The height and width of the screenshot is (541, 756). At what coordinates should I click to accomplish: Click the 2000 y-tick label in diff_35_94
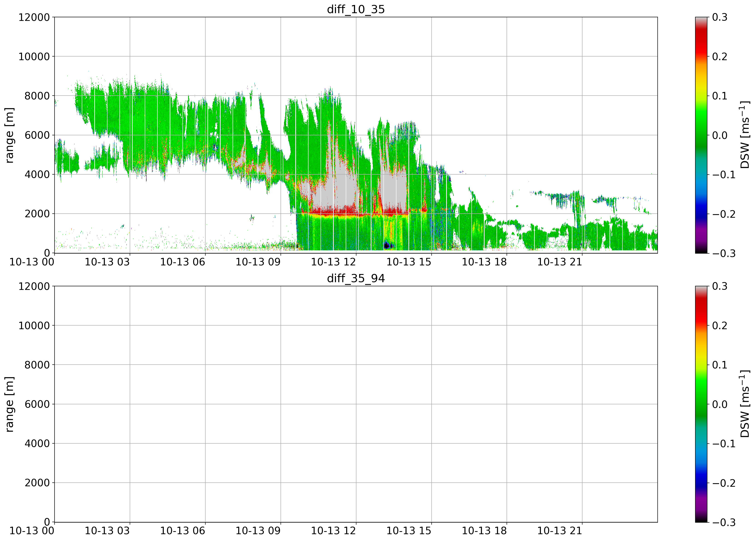coord(37,483)
